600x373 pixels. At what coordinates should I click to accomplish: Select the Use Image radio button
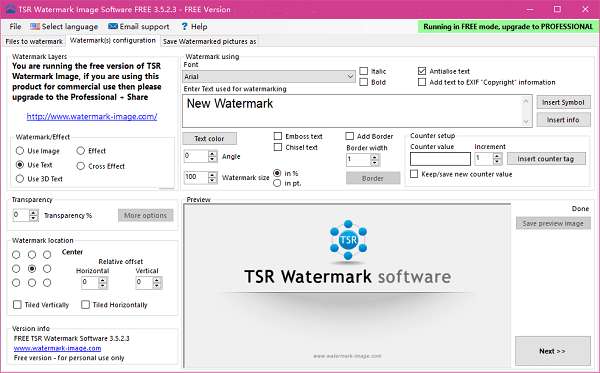point(20,151)
